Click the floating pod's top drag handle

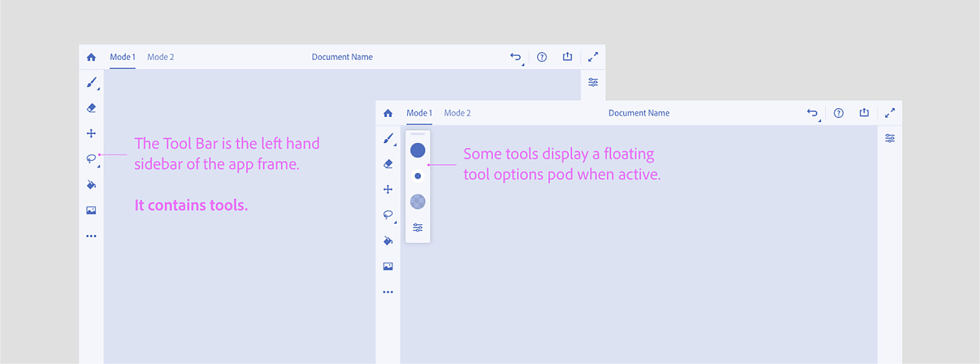[418, 133]
